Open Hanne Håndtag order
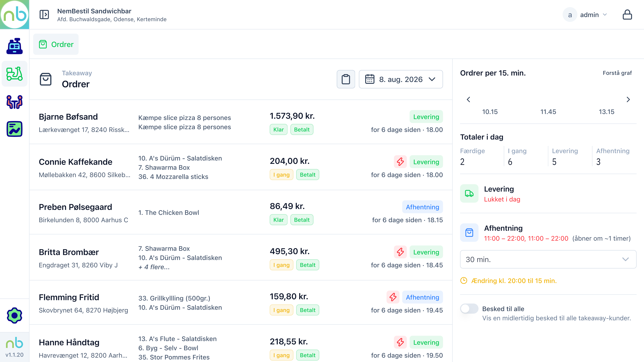 point(241,343)
